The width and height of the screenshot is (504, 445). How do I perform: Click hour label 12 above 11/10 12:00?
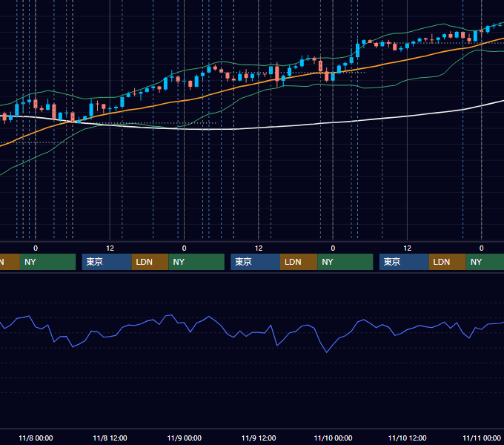point(407,248)
